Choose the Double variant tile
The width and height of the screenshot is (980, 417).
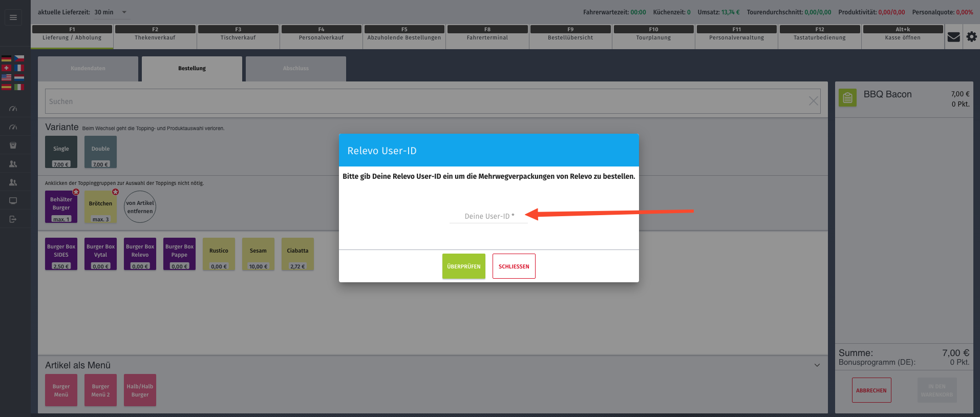[100, 152]
